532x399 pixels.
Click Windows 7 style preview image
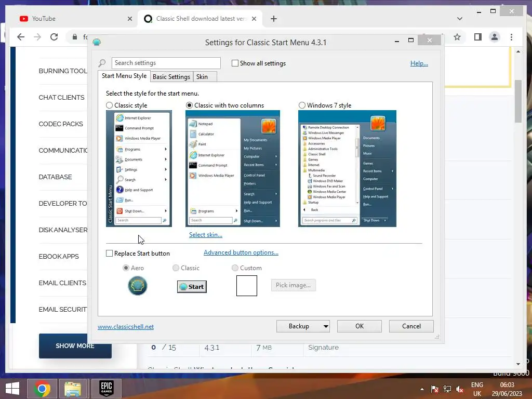click(347, 169)
